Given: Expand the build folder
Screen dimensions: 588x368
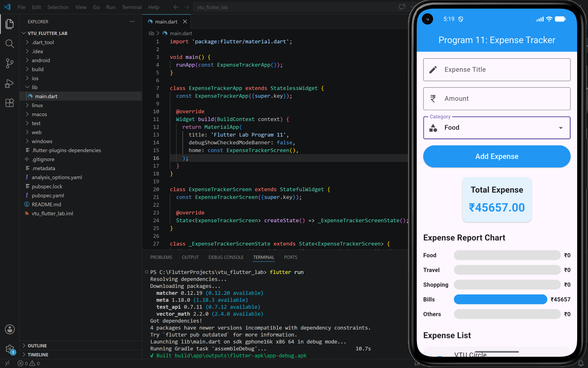Looking at the screenshot, I should (81, 69).
